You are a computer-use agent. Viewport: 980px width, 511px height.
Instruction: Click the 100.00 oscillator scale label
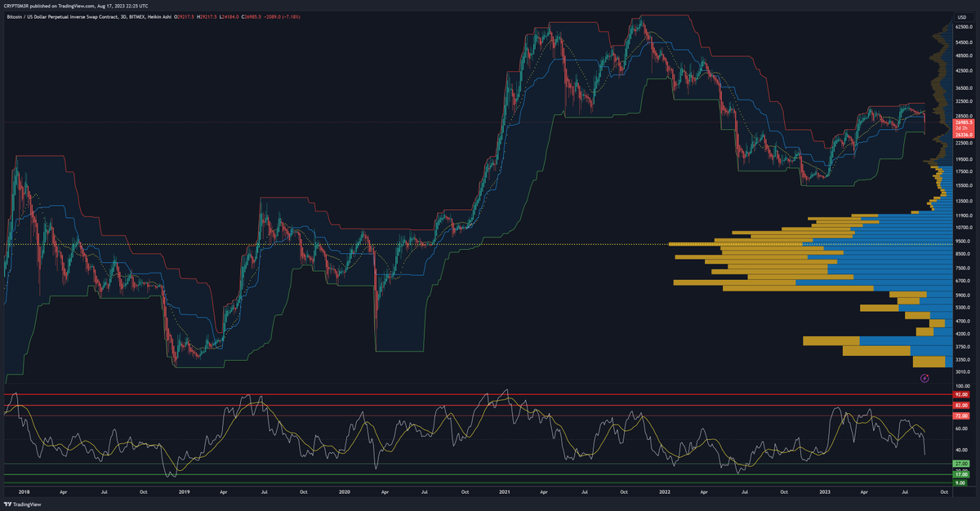962,386
